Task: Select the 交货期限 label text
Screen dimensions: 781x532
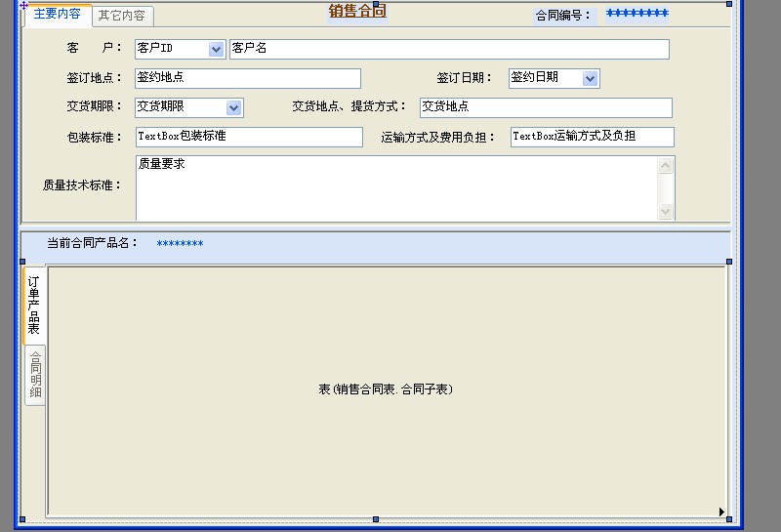Action: [94, 106]
